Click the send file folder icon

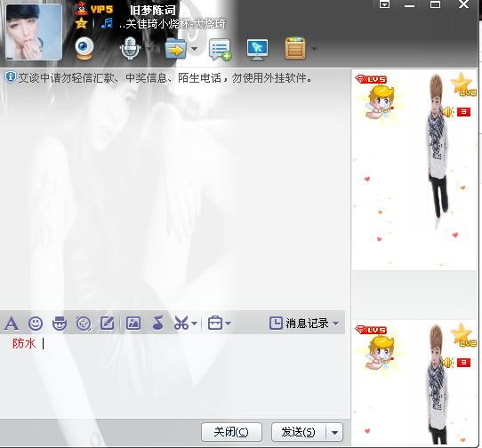[176, 49]
